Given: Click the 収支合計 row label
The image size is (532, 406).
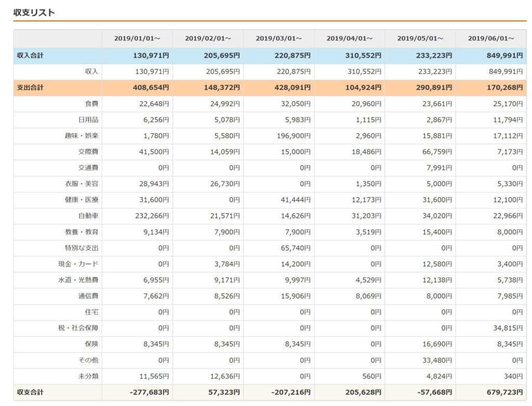Looking at the screenshot, I should [30, 392].
